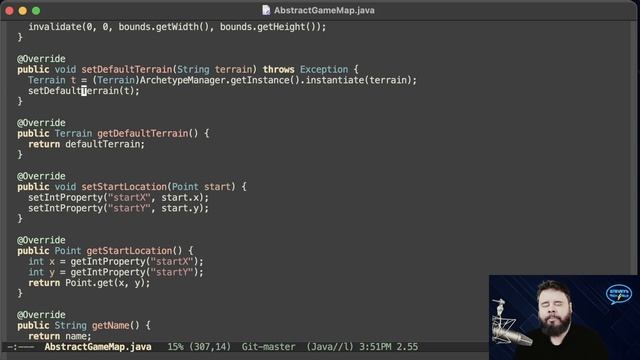Click the webcam video overlay of presenter
640x360 pixels.
point(564,318)
